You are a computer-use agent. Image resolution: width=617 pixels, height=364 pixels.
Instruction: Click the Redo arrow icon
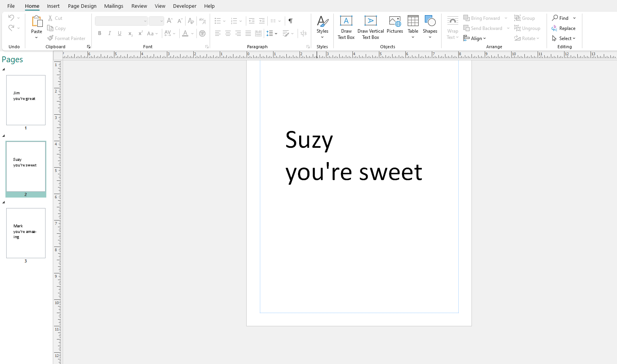[x=11, y=28]
